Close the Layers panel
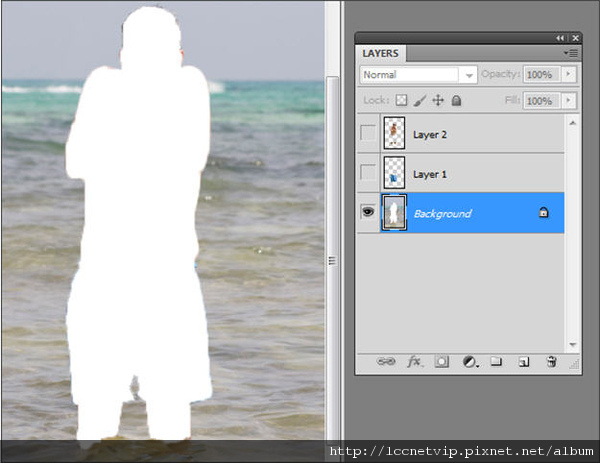 575,38
